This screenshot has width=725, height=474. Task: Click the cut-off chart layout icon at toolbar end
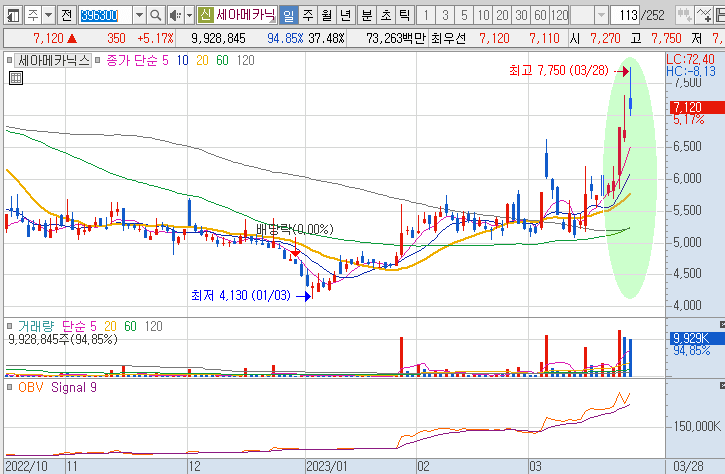[720, 16]
